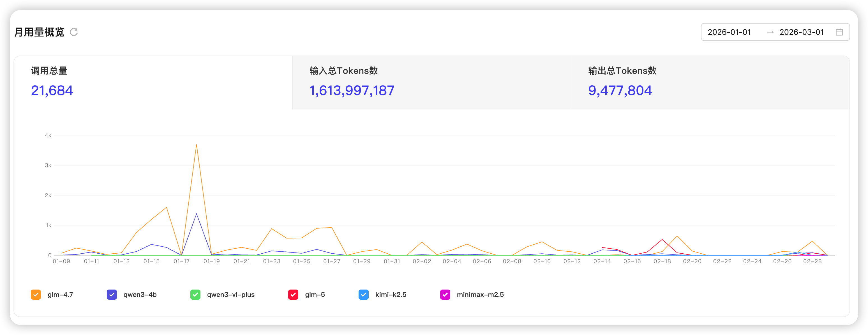Uncheck qwen3-vl-plus legend checkbox

click(x=195, y=295)
